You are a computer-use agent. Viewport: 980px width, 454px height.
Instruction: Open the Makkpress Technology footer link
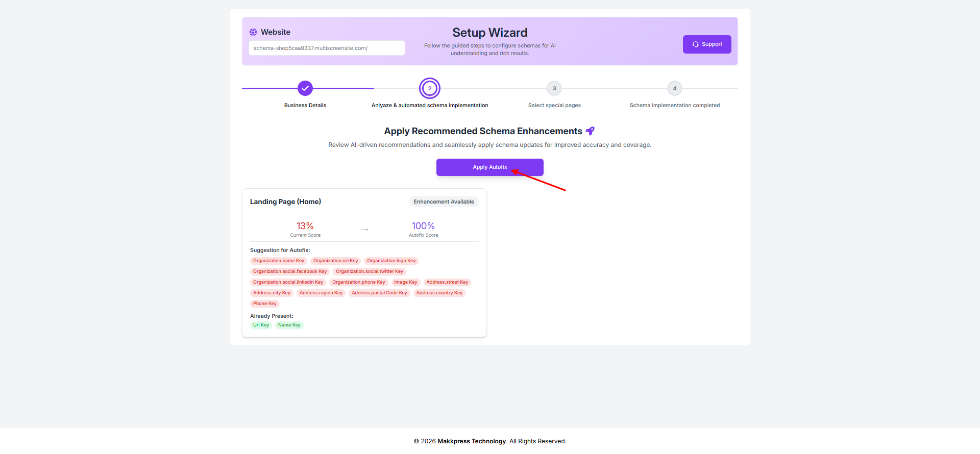point(472,441)
